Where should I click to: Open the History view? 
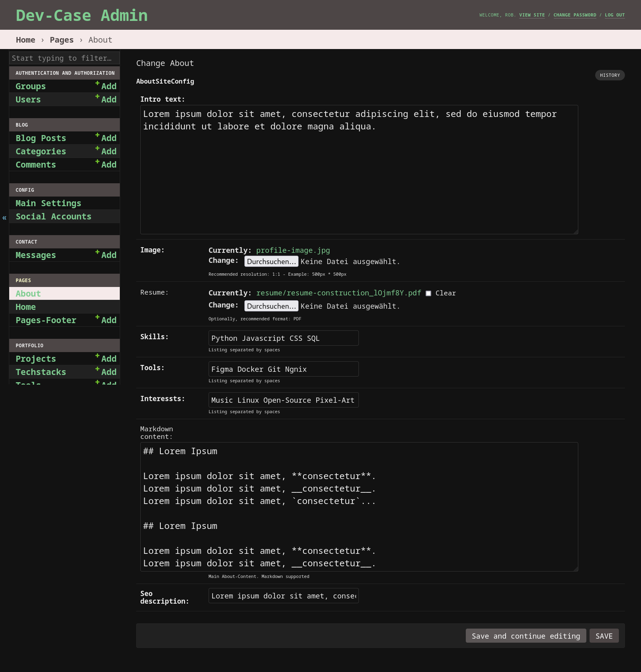[610, 75]
